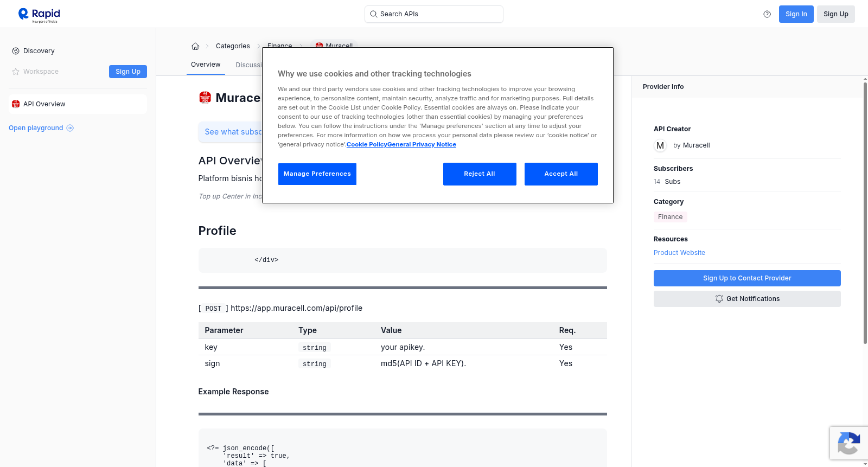
Task: Click the Workspace star icon
Action: click(16, 72)
